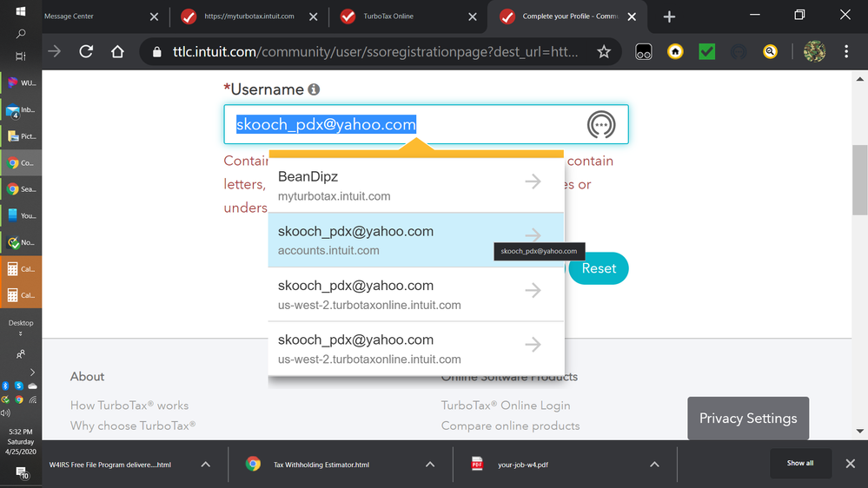Open the Inbox mail taskbar item
The width and height of the screenshot is (868, 488).
tap(21, 110)
